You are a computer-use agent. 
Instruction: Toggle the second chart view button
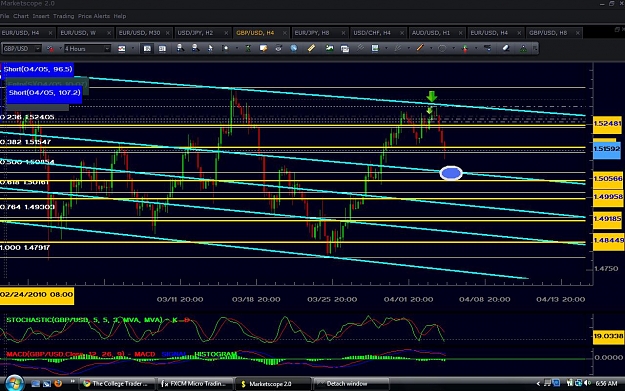162,49
